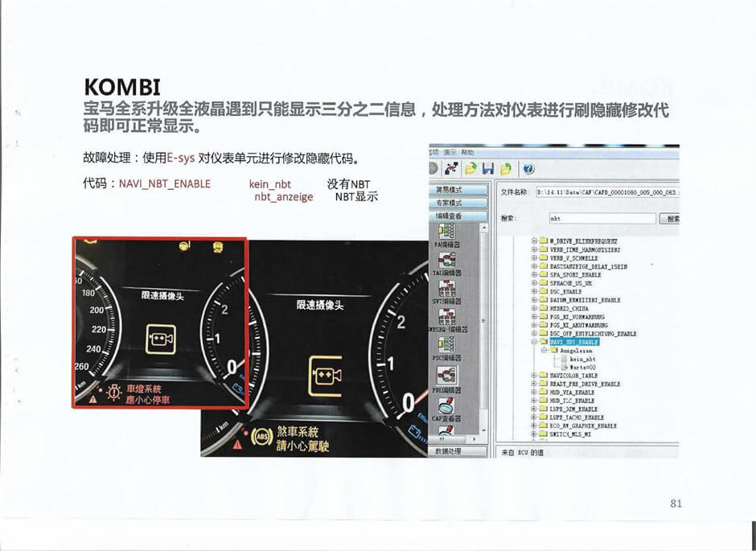Select the Werte=00 entry
Screen dimensions: 756x551
tap(582, 368)
